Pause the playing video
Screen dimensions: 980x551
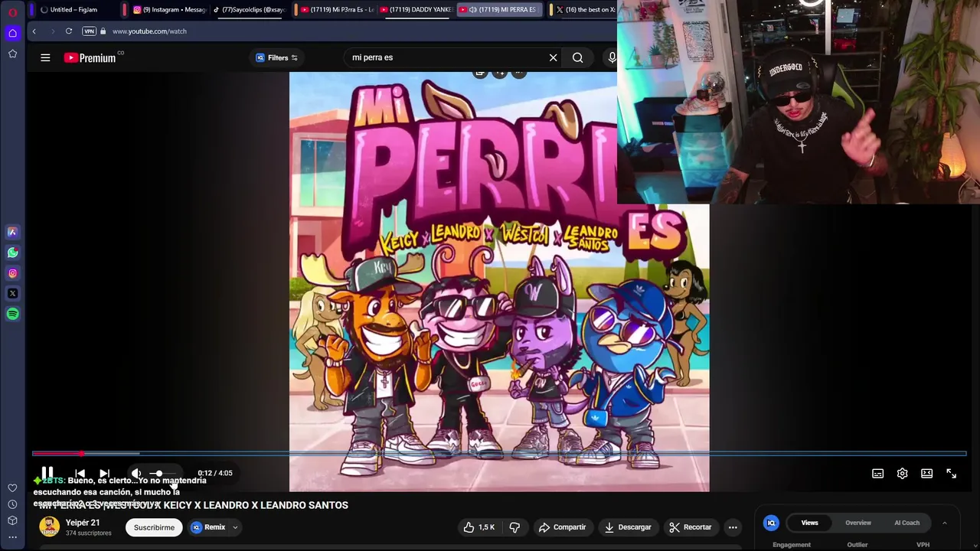coord(47,473)
